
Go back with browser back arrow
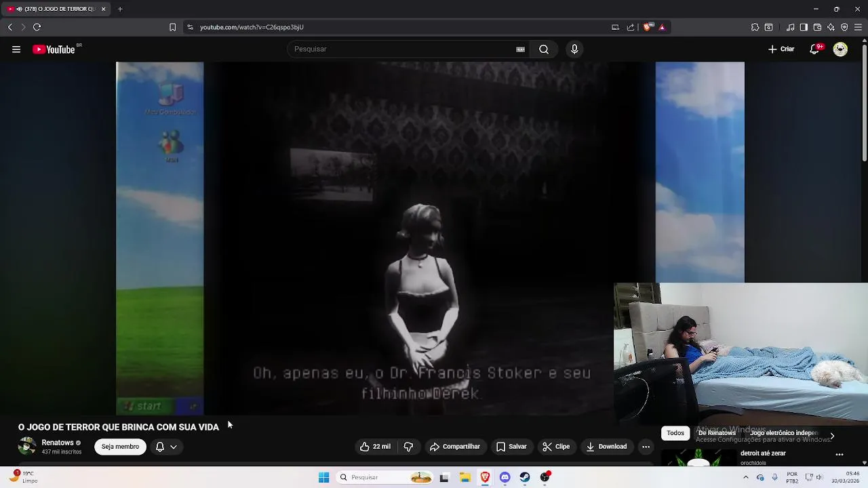coord(10,27)
